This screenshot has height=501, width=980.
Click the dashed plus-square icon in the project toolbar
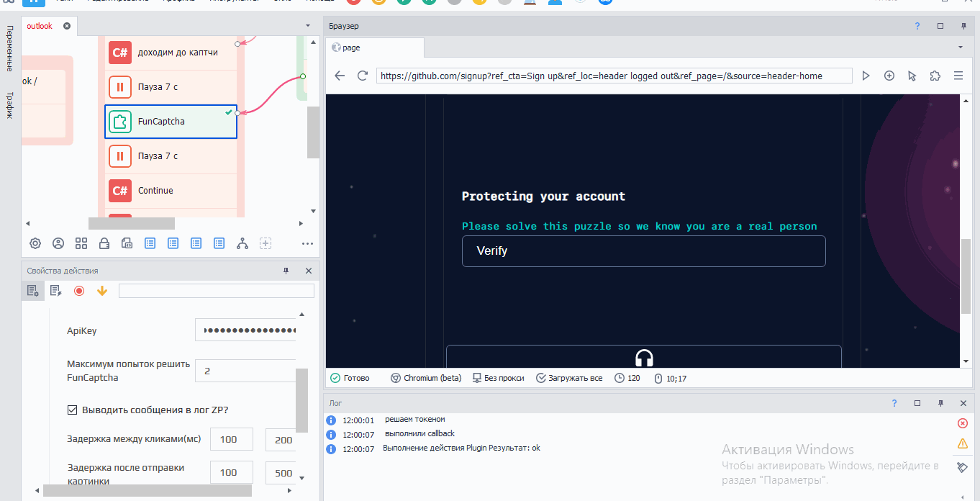tap(266, 243)
